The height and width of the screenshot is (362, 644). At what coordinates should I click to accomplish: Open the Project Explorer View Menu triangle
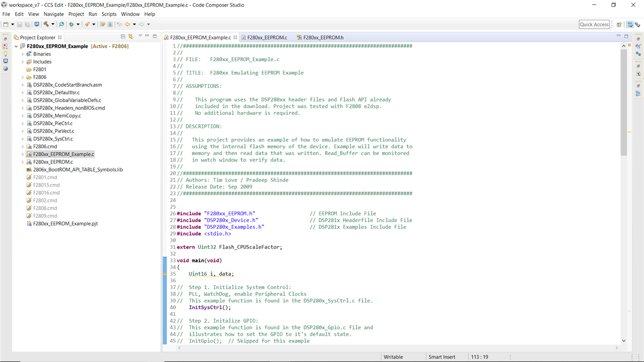140,36
